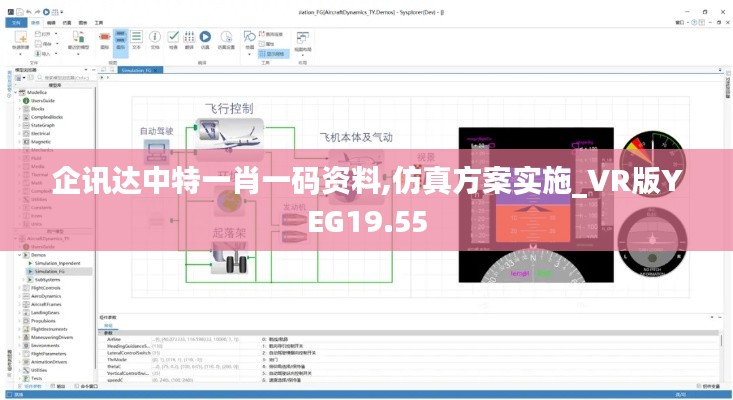Switch to the 图表 (Chart) ribbon tab

(x=83, y=22)
